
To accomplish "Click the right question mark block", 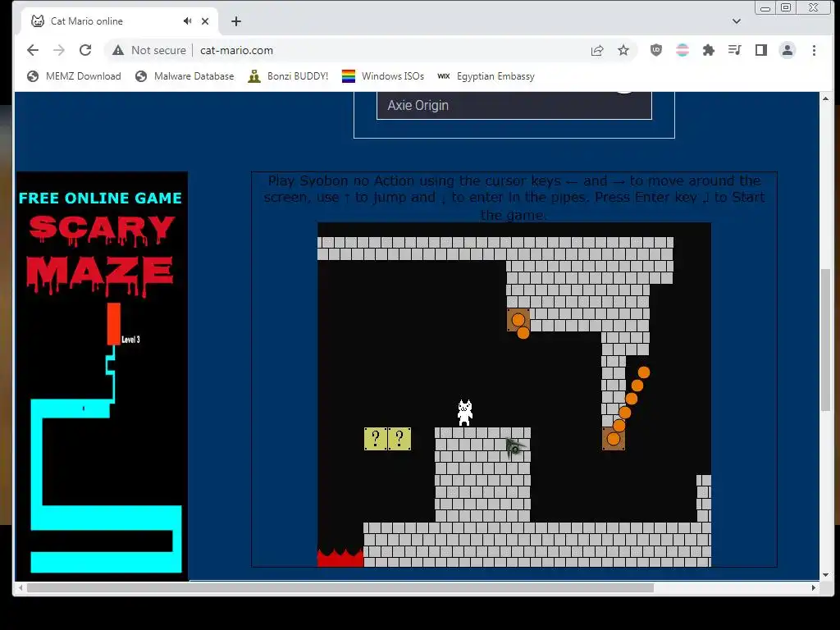I will point(399,439).
